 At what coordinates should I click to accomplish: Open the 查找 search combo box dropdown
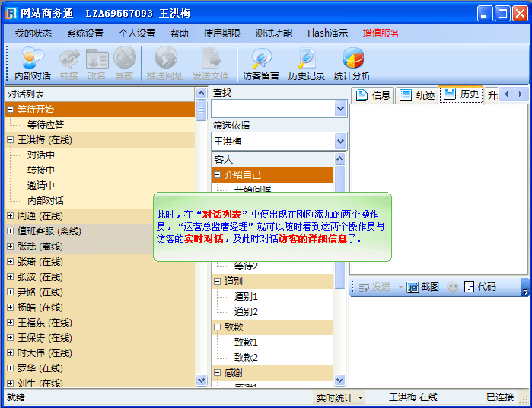(x=340, y=109)
